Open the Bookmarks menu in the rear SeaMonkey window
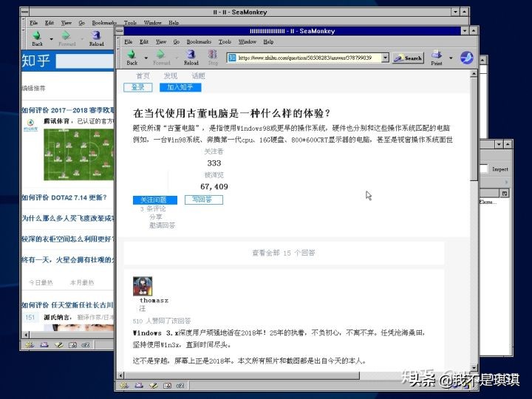 pyautogui.click(x=104, y=23)
